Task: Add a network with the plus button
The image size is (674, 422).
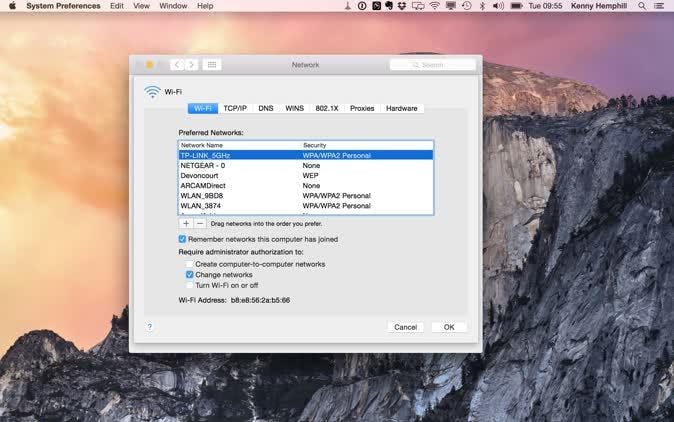Action: [x=186, y=223]
